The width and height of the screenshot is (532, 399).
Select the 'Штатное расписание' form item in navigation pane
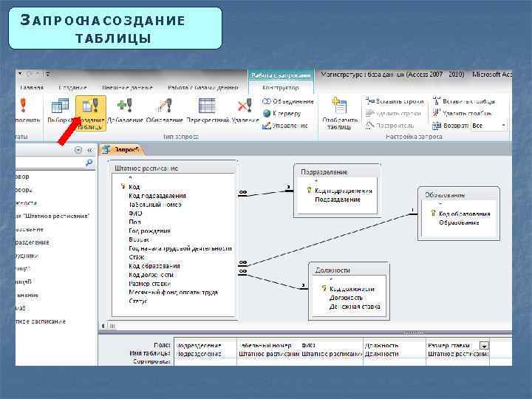point(52,216)
